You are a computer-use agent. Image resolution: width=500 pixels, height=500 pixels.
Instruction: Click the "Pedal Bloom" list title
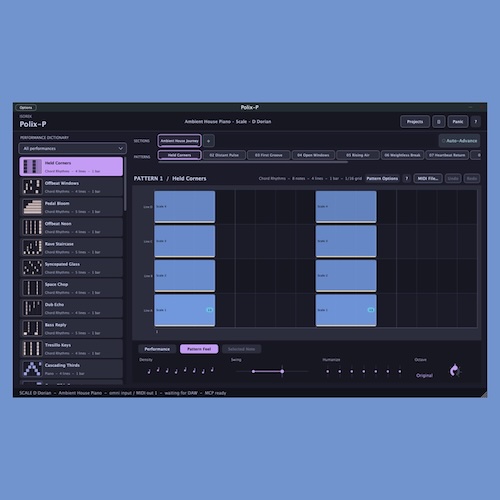tap(57, 203)
